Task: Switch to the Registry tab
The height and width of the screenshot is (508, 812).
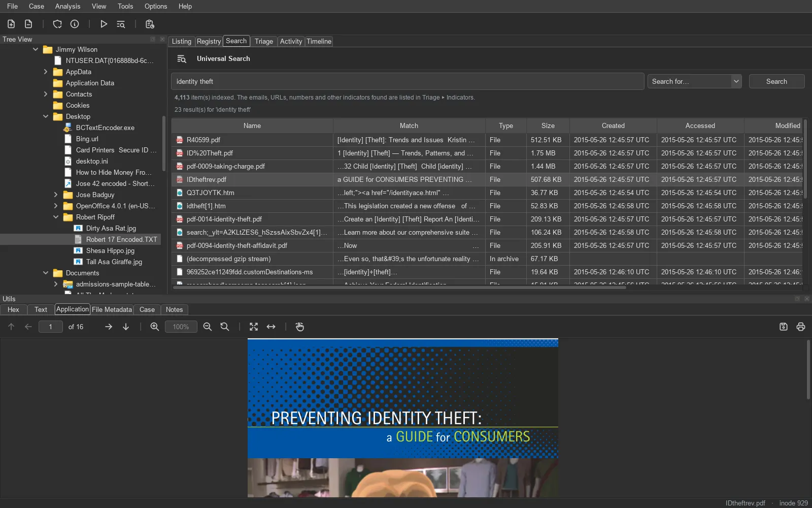Action: 209,41
